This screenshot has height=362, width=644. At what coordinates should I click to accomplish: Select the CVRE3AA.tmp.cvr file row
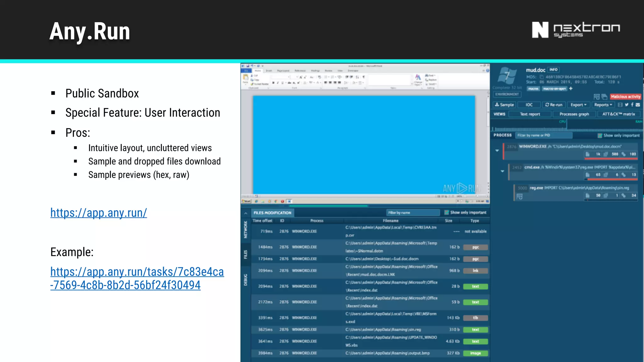(370, 231)
